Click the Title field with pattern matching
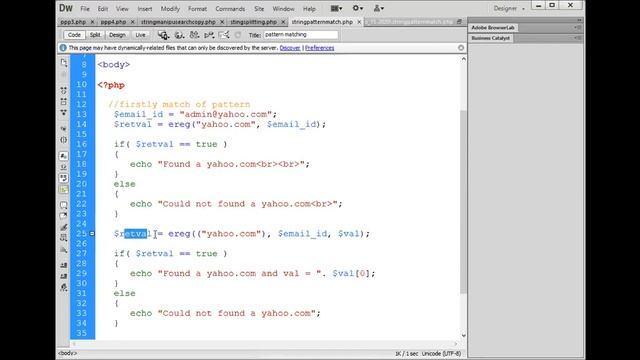The image size is (640, 360). 300,35
